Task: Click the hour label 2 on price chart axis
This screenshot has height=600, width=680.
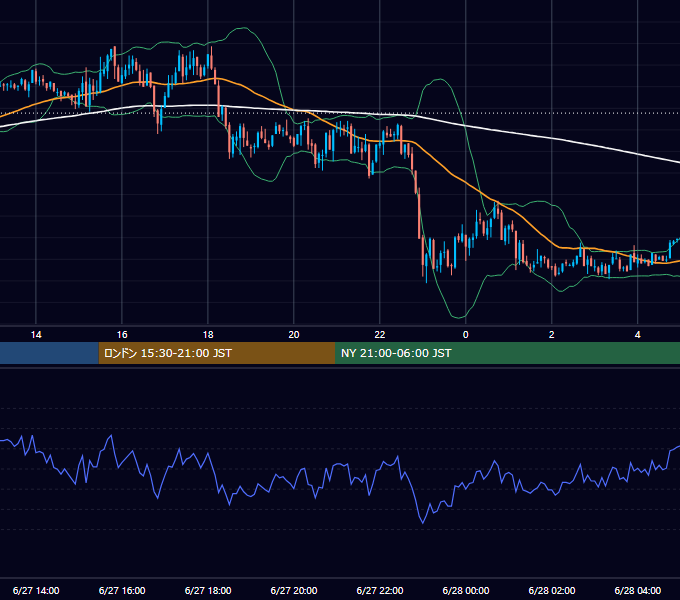Action: [551, 335]
